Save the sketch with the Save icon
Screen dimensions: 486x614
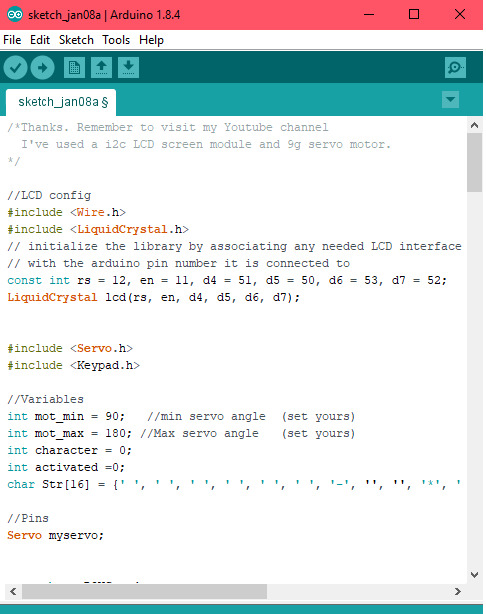[x=128, y=68]
